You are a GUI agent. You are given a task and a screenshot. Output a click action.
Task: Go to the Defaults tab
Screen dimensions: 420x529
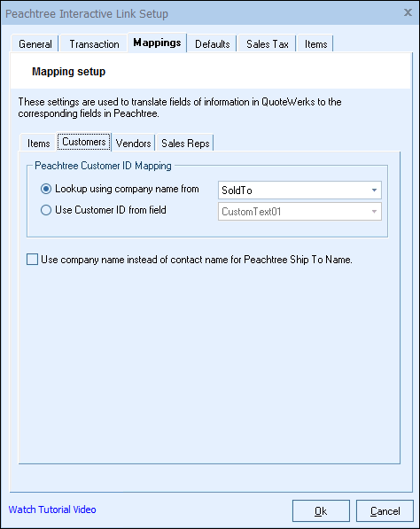212,43
